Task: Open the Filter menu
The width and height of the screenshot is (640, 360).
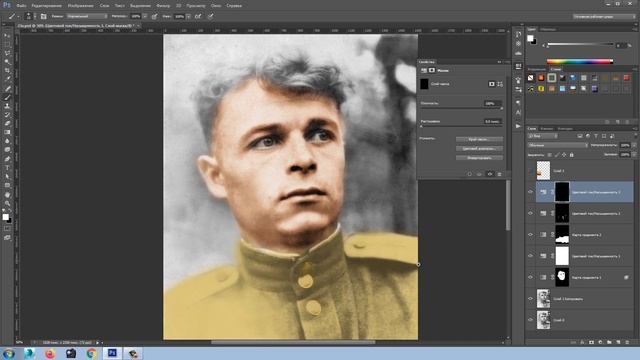Action: [x=163, y=6]
